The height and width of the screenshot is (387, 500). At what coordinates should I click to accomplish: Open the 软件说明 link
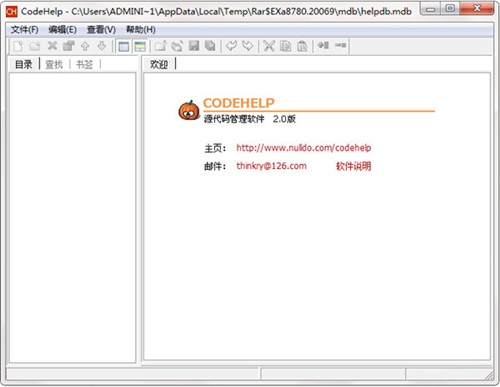coord(353,166)
